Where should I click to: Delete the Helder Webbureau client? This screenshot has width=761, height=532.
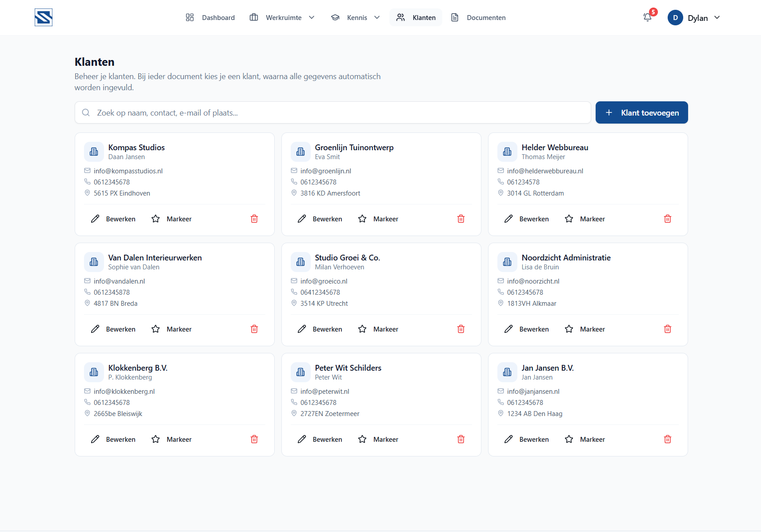[668, 219]
